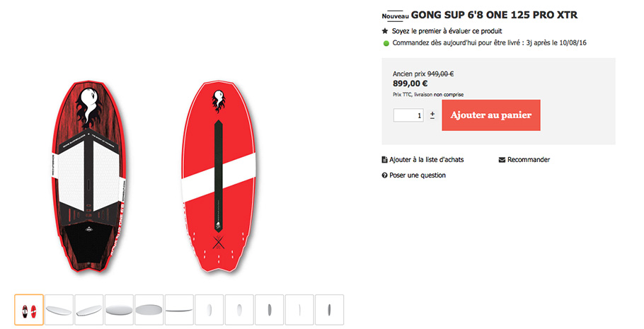Viewport: 644px width, 329px height.
Task: Open the 'Poser une question' link
Action: point(418,175)
